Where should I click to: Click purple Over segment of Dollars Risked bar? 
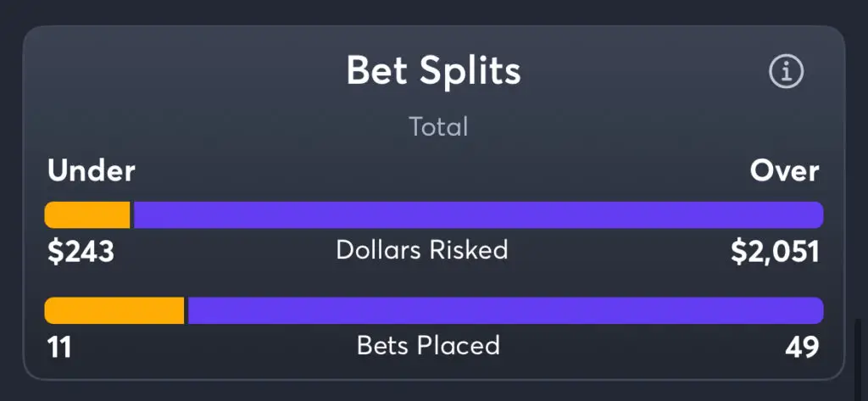coord(478,214)
